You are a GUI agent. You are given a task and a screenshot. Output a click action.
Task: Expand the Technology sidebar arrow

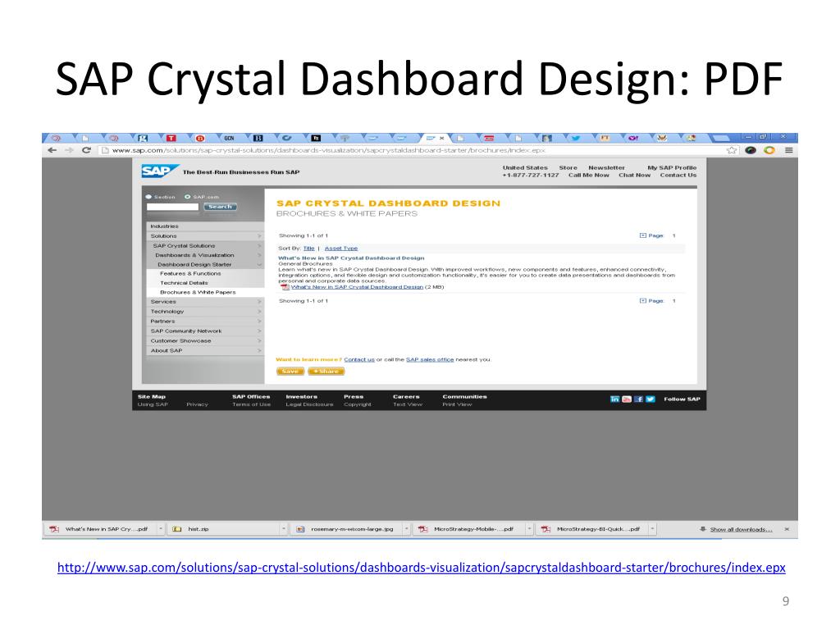pyautogui.click(x=259, y=311)
